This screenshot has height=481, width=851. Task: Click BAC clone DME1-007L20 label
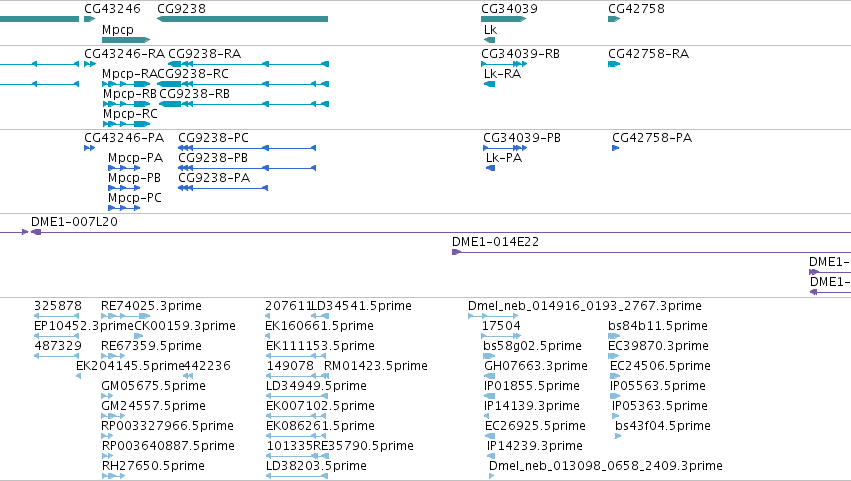[x=74, y=222]
